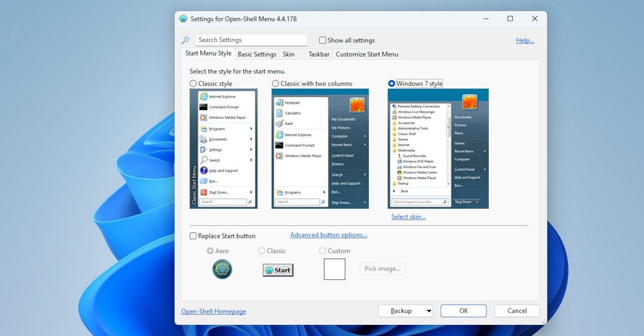Minimize the Open-Shell settings window
Screen dimensions: 644x336
coord(486,19)
